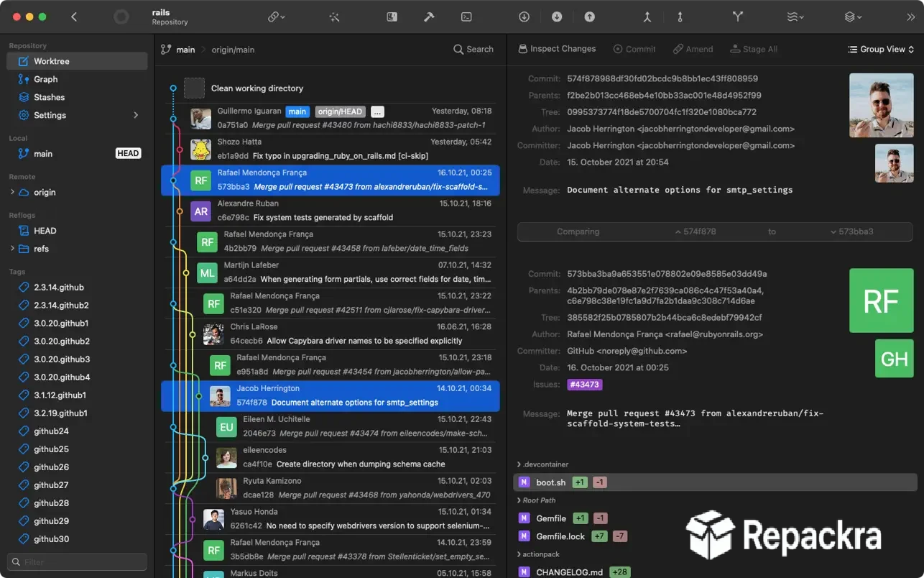Click the origin/HEAD badge
Image resolution: width=924 pixels, height=578 pixels.
click(341, 111)
